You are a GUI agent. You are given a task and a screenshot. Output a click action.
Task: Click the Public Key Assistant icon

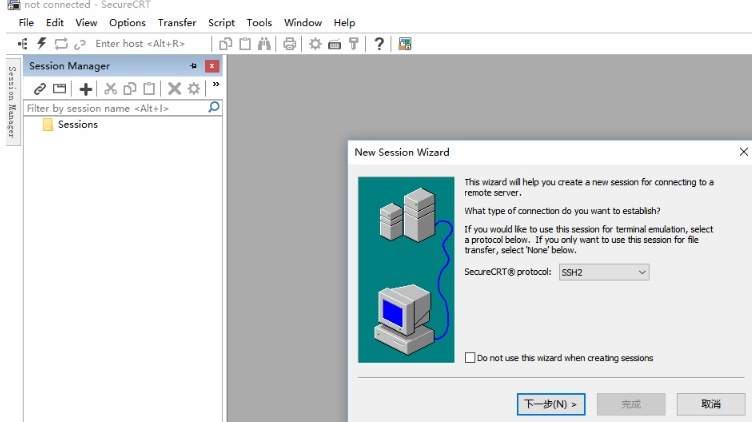354,44
